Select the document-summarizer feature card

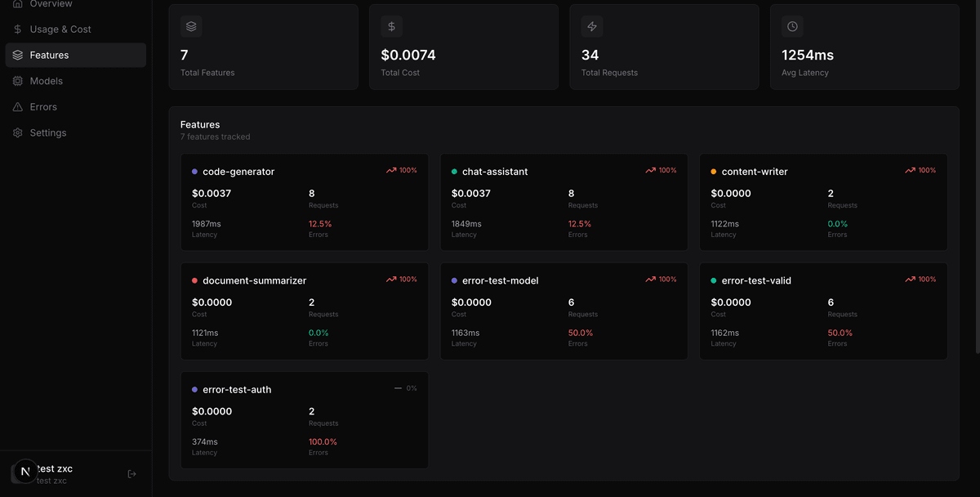(x=304, y=311)
